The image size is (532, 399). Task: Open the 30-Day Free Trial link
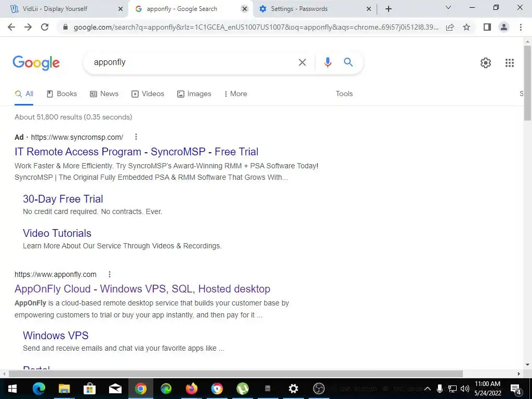[x=63, y=199]
